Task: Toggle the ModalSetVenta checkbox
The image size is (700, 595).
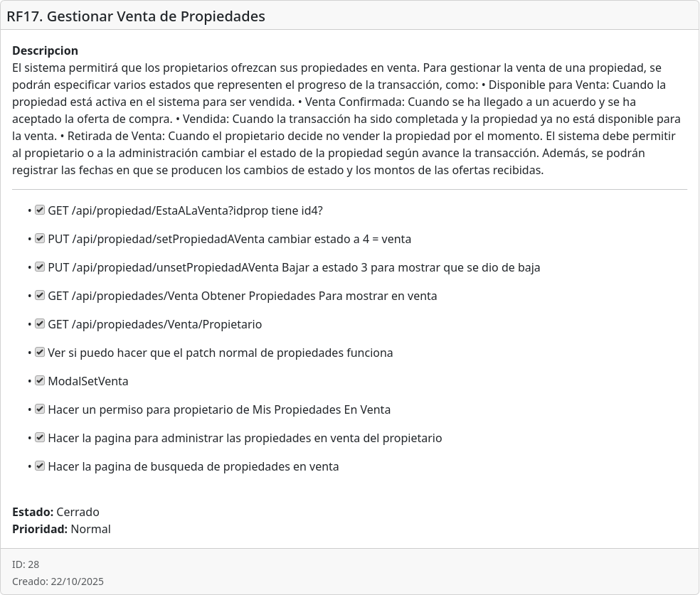Action: tap(40, 381)
